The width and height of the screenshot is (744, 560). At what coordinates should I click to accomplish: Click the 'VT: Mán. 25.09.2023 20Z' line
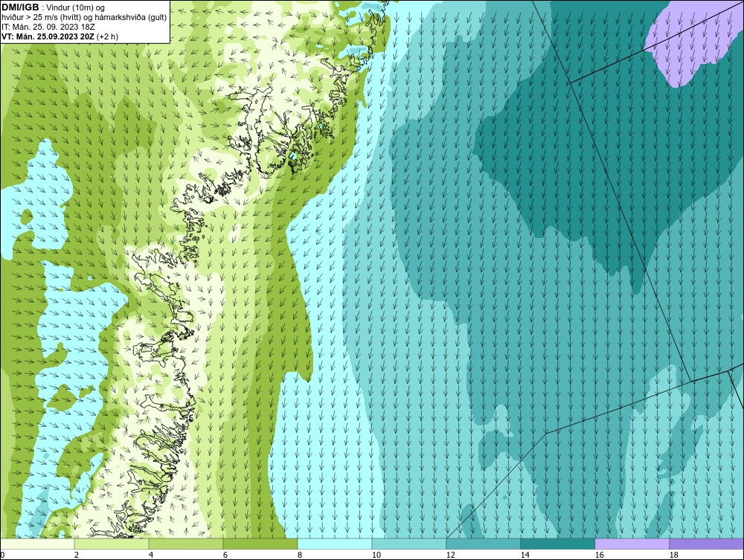(48, 36)
